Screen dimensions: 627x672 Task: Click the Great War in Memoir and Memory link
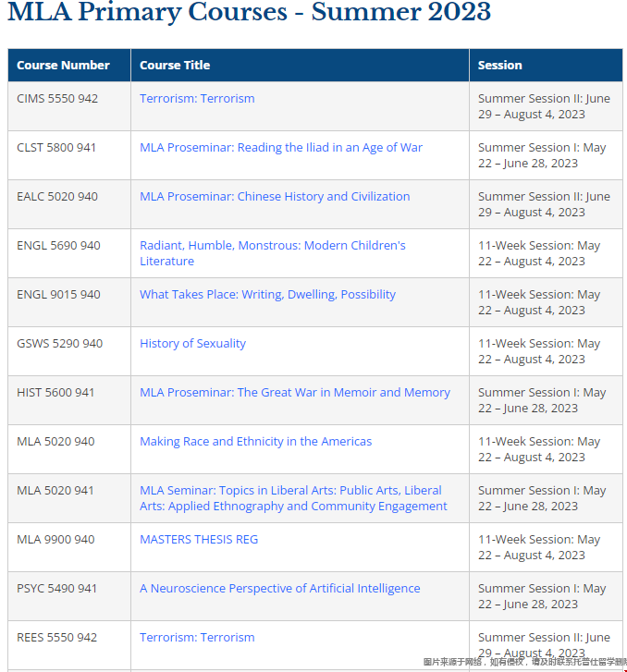click(x=294, y=393)
